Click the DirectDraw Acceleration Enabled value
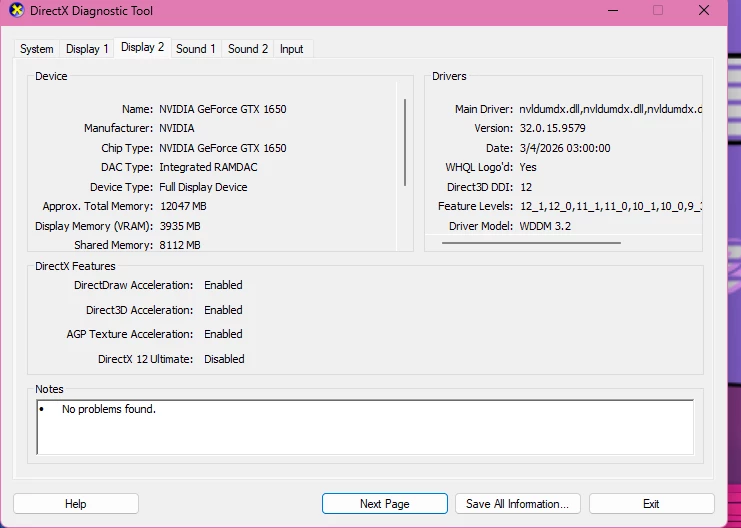The height and width of the screenshot is (528, 741). (223, 285)
